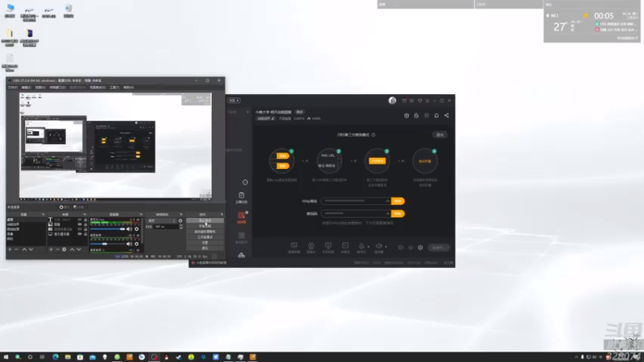Mute second audio channel speaker icon in OBS mixer
The height and width of the screenshot is (362, 644).
130,244
